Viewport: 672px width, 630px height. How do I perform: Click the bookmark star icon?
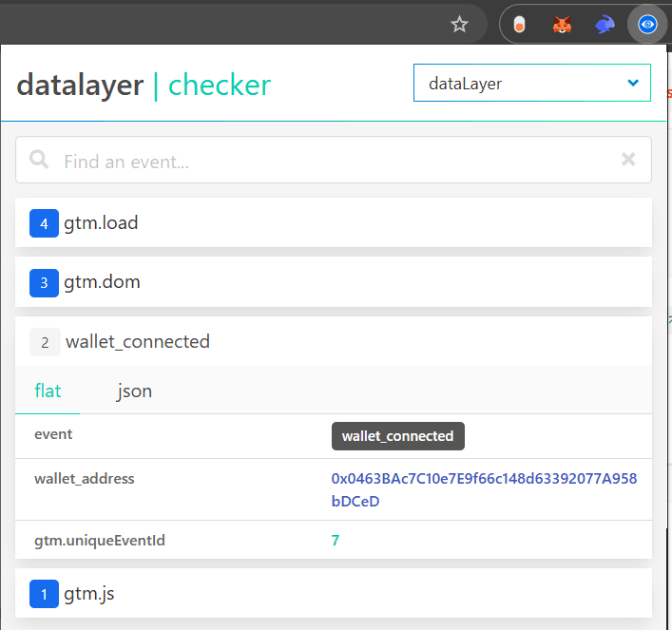click(459, 25)
